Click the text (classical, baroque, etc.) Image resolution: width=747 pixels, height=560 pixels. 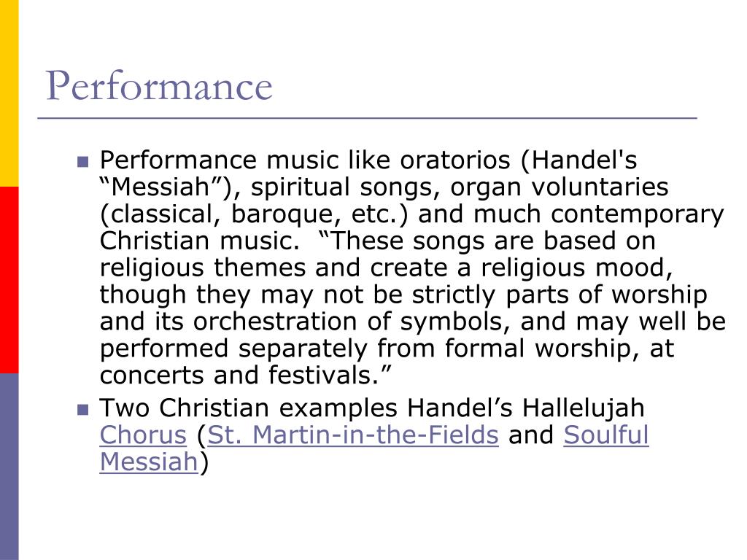coord(254,214)
